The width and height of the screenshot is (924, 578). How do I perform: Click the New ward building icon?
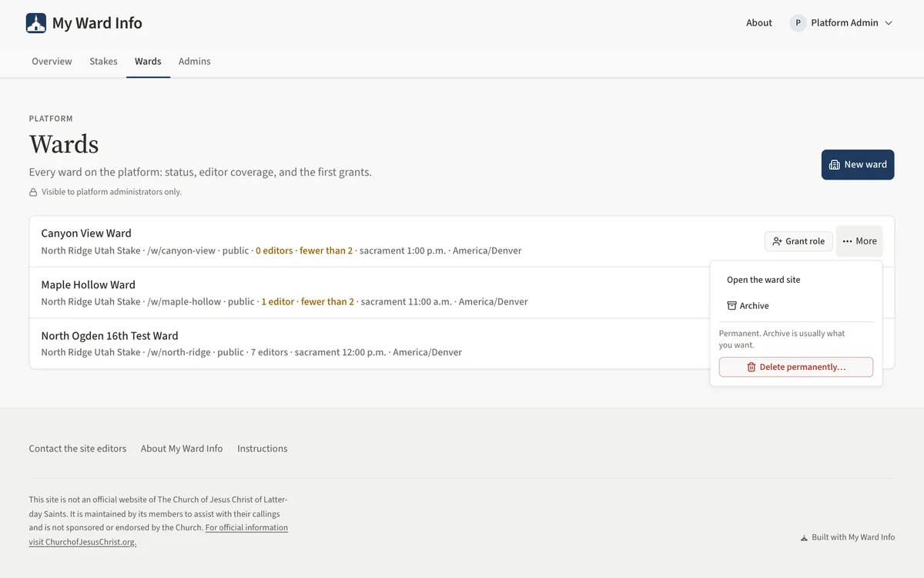[x=834, y=164]
